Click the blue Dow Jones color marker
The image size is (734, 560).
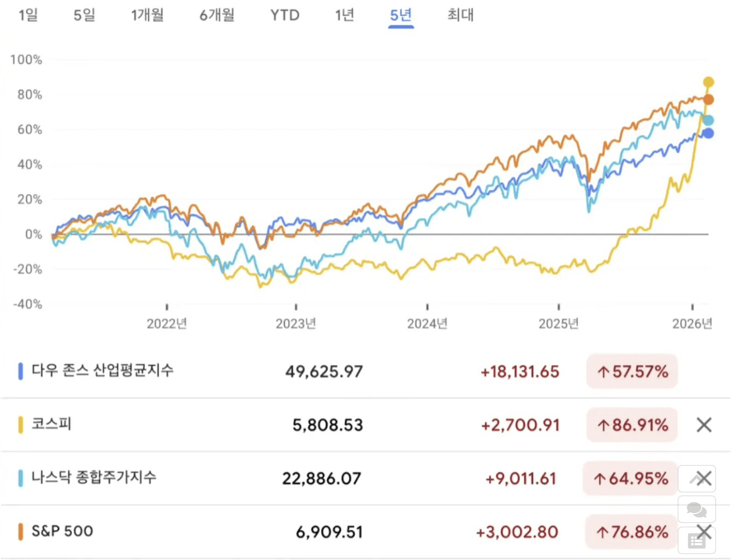(x=20, y=371)
